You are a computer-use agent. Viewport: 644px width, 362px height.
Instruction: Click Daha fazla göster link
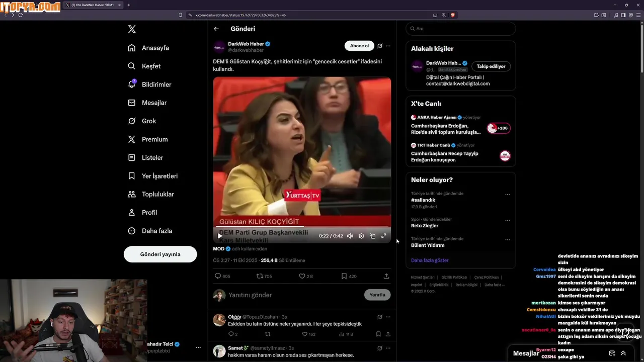click(430, 260)
